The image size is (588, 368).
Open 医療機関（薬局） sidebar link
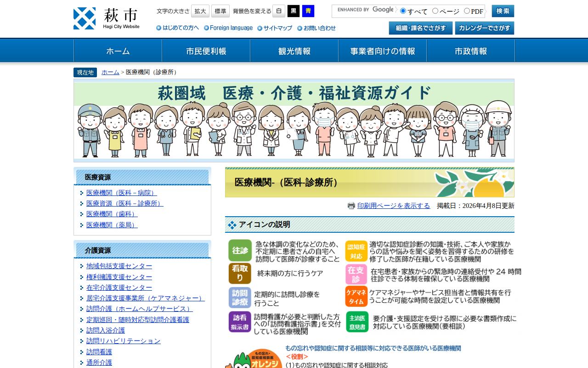pyautogui.click(x=112, y=225)
